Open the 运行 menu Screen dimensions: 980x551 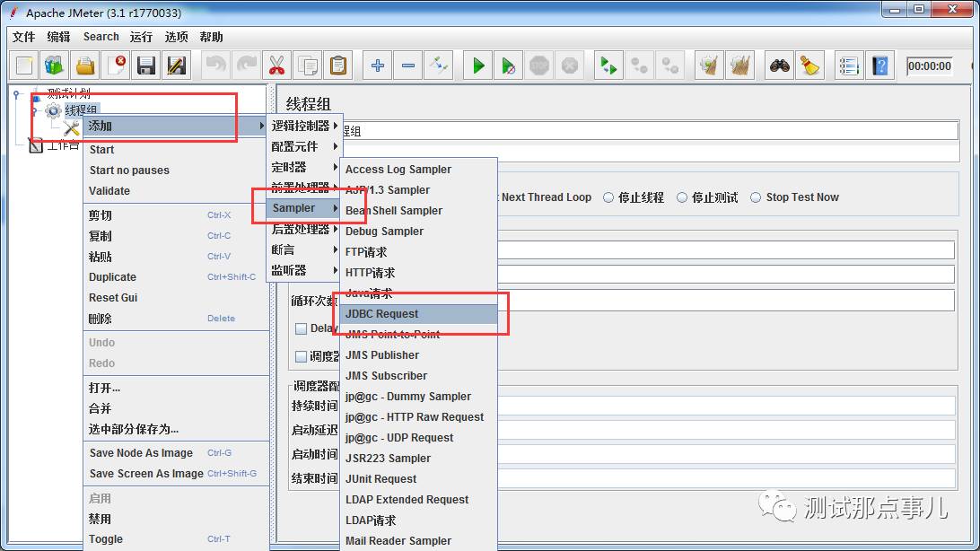141,37
